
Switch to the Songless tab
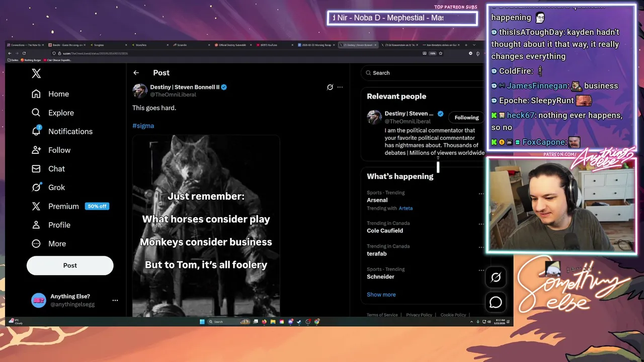[x=108, y=45]
